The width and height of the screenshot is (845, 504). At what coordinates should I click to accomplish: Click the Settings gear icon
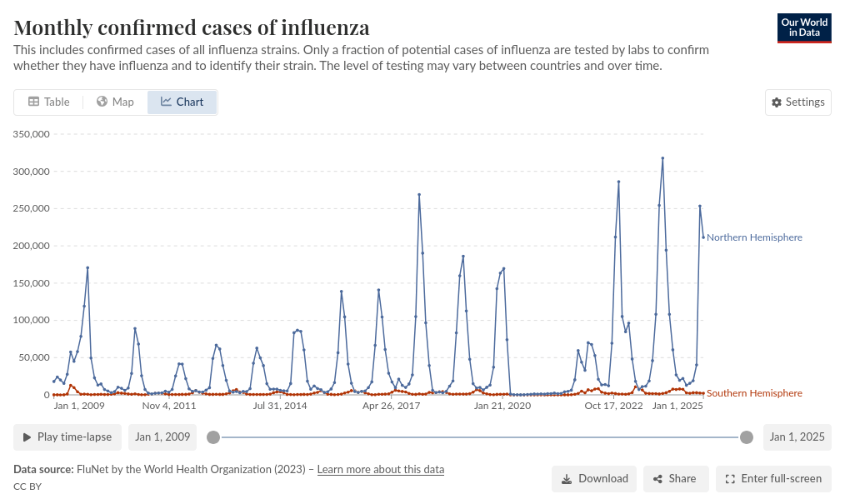point(777,102)
